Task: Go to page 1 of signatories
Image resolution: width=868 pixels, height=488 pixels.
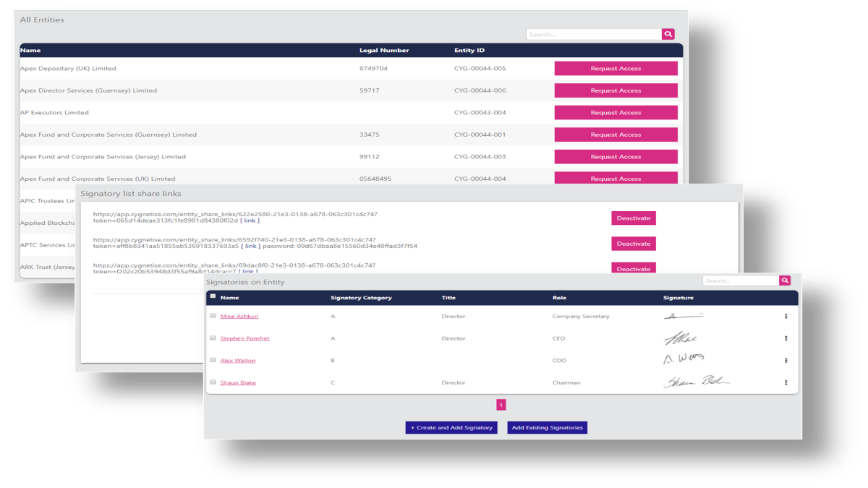Action: pyautogui.click(x=501, y=405)
